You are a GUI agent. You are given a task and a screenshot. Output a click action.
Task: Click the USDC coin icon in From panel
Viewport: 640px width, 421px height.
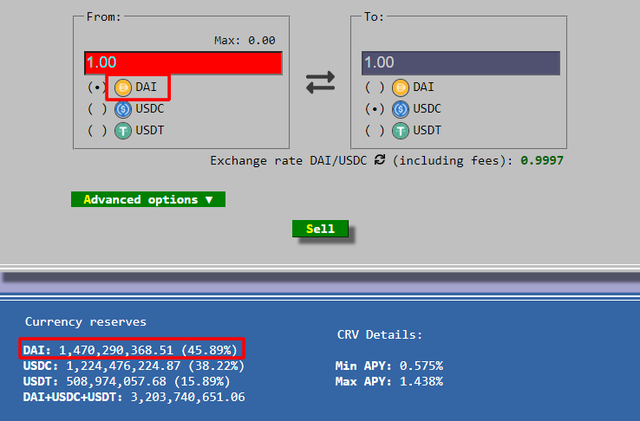point(123,109)
